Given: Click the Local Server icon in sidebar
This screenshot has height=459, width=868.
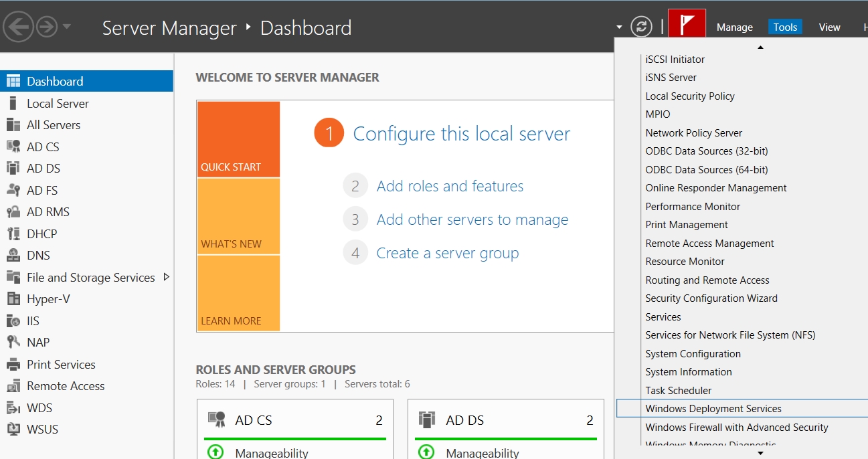Looking at the screenshot, I should [13, 103].
